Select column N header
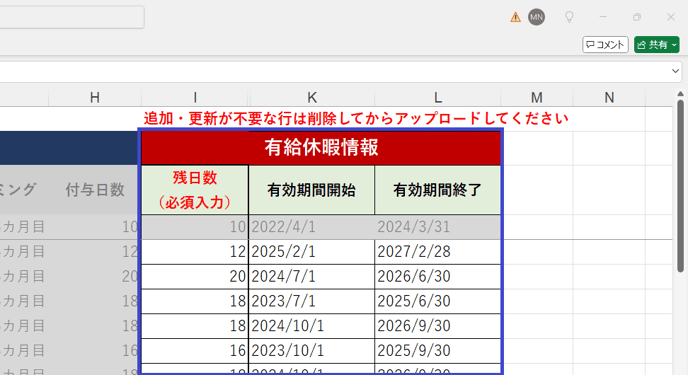Screen dimensions: 688x375 point(609,97)
